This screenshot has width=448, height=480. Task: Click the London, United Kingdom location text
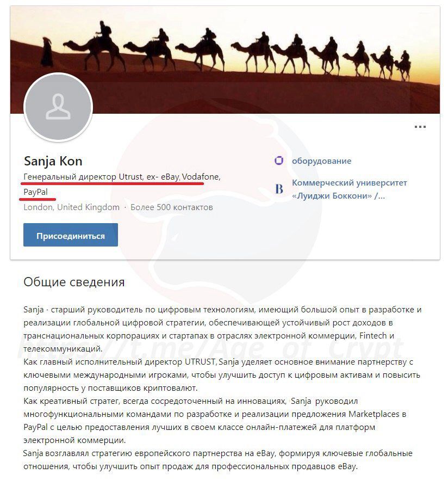click(x=72, y=207)
